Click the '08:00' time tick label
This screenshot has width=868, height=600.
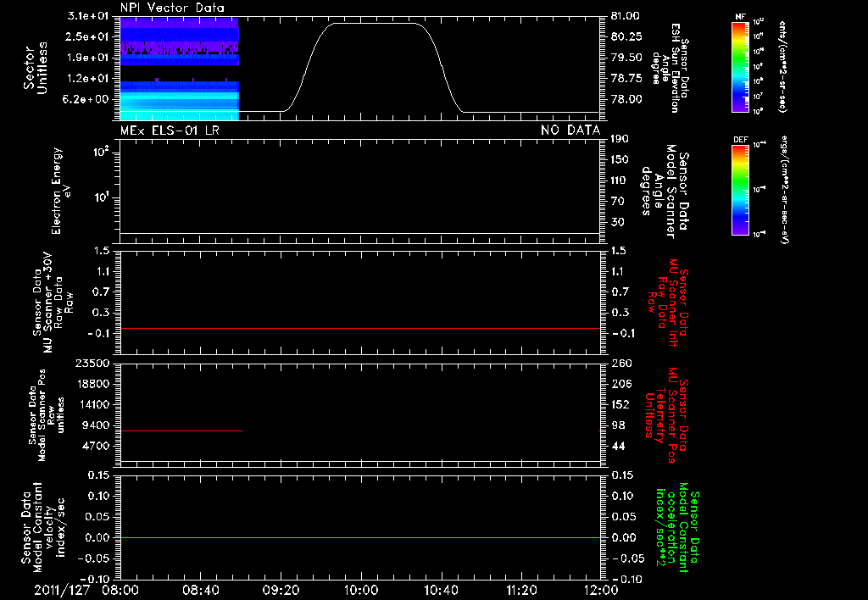tap(120, 590)
